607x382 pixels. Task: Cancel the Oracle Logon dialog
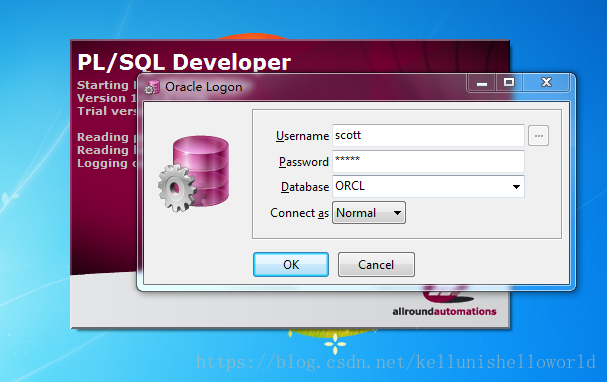pos(376,265)
